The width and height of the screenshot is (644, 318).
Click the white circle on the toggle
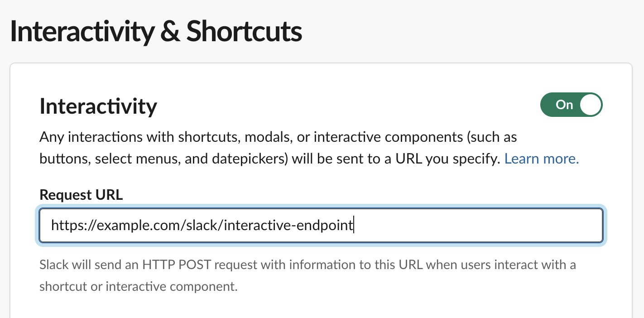(x=591, y=105)
